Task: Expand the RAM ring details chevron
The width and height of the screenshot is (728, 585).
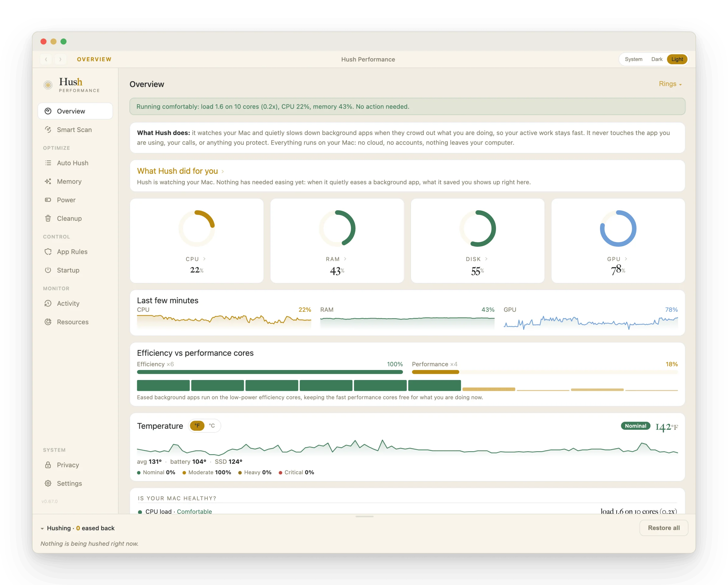Action: [345, 259]
